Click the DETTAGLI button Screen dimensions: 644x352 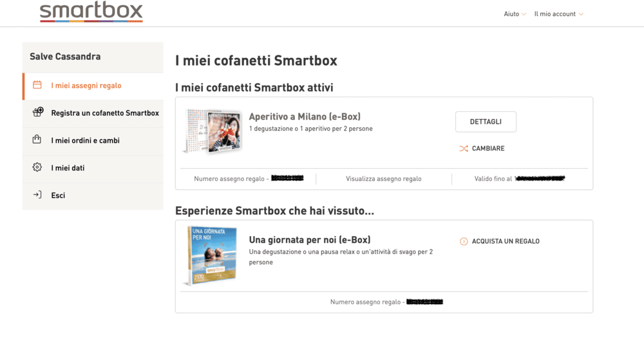click(486, 122)
